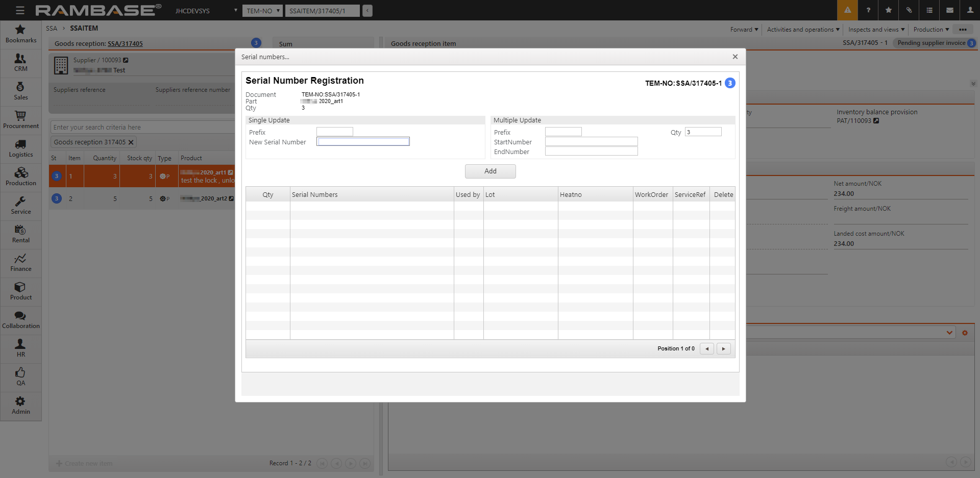Open Finance module in sidebar

[x=20, y=263]
